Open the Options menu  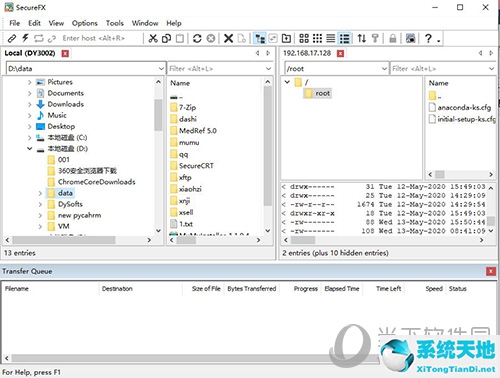pyautogui.click(x=85, y=23)
